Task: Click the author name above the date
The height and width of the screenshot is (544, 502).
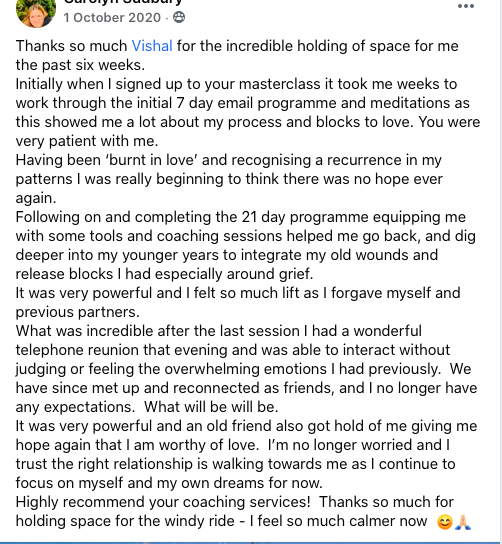Action: click(x=123, y=2)
